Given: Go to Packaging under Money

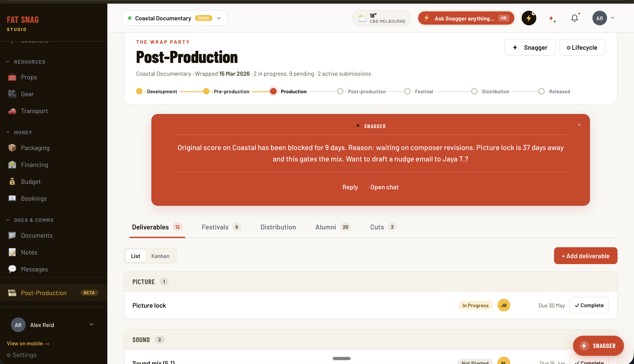Looking at the screenshot, I should click(35, 148).
